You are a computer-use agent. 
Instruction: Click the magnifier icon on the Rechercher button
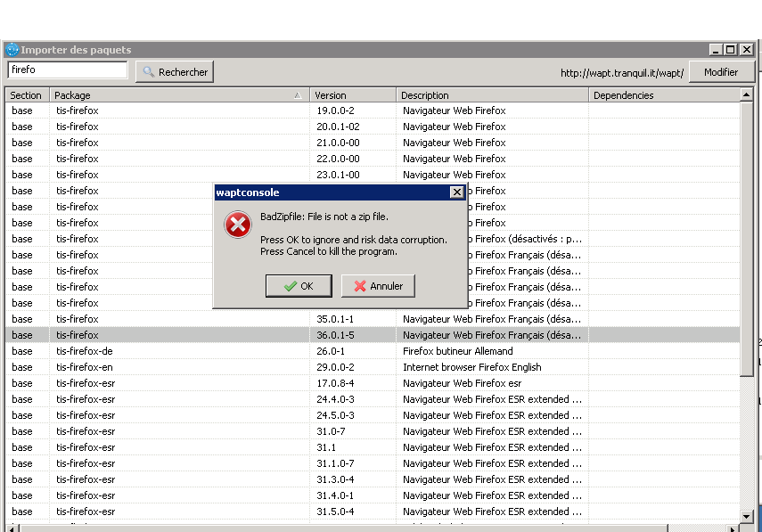149,72
